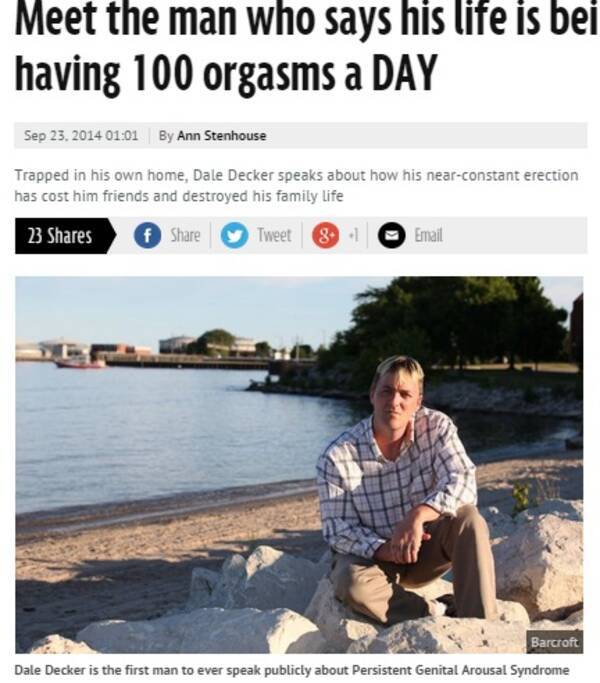Click the red boat in the photo
This screenshot has width=600, height=683.
pyautogui.click(x=80, y=362)
